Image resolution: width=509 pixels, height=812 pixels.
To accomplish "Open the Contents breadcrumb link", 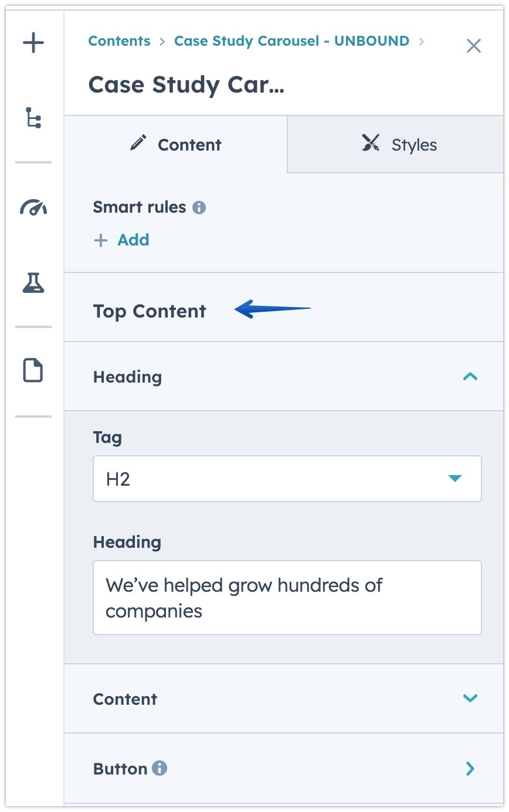I will pyautogui.click(x=119, y=41).
